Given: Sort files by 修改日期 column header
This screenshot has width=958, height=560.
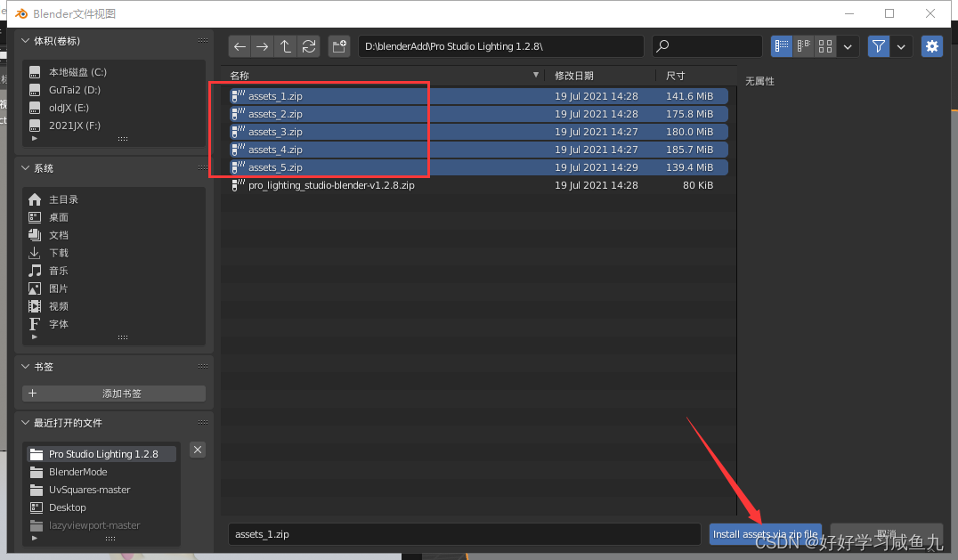Looking at the screenshot, I should 573,76.
